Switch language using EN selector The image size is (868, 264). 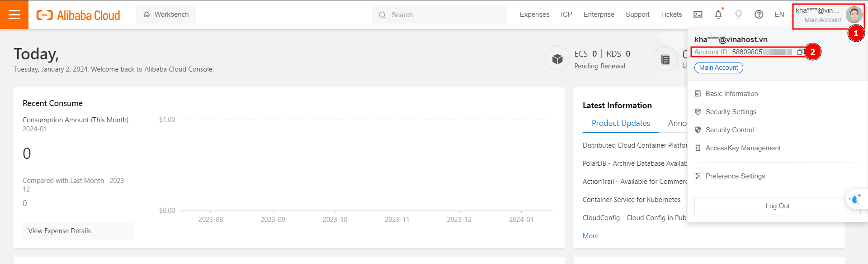779,14
